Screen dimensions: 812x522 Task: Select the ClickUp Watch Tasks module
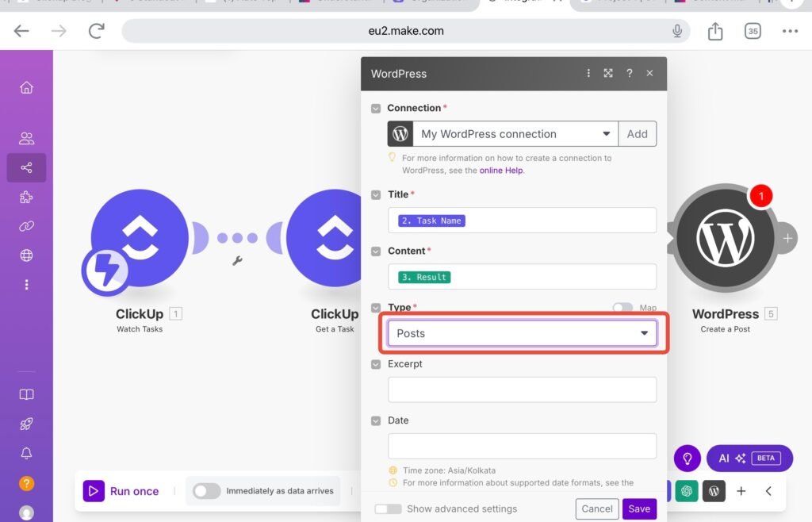tap(140, 238)
